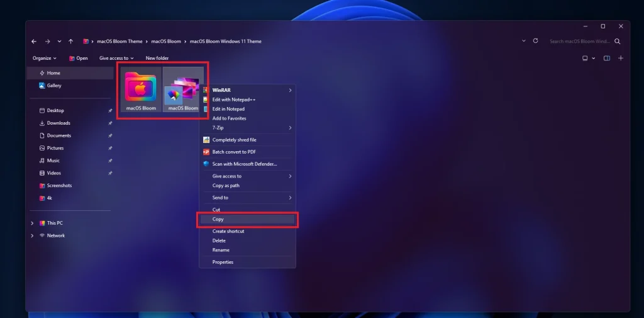Choose Cut from the context menu
The height and width of the screenshot is (318, 644).
(x=247, y=210)
